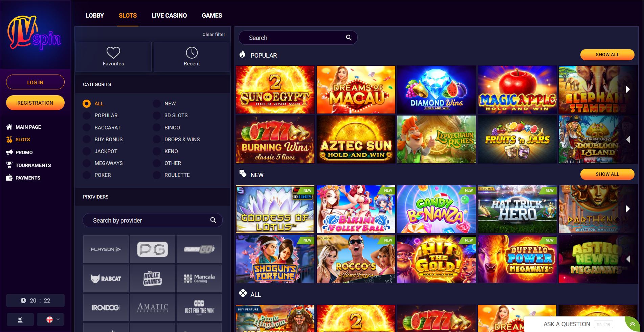Viewport: 644px width, 332px height.
Task: Click the Payments wallet icon
Action: [x=9, y=178]
